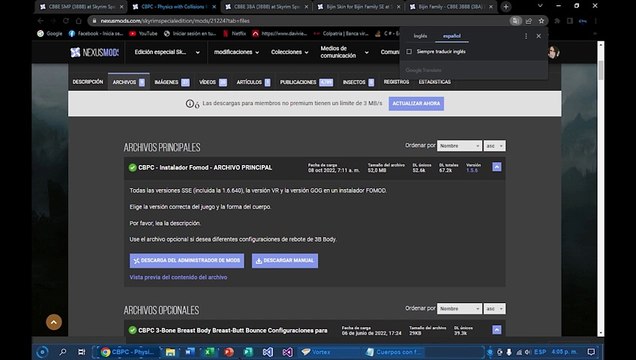Reload the page

(66, 21)
